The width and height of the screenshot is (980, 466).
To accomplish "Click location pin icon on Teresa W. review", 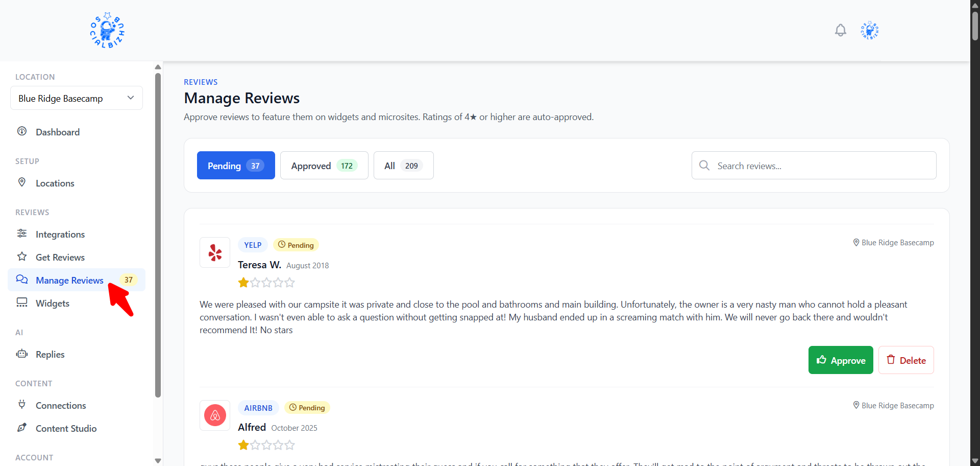I will click(x=856, y=243).
